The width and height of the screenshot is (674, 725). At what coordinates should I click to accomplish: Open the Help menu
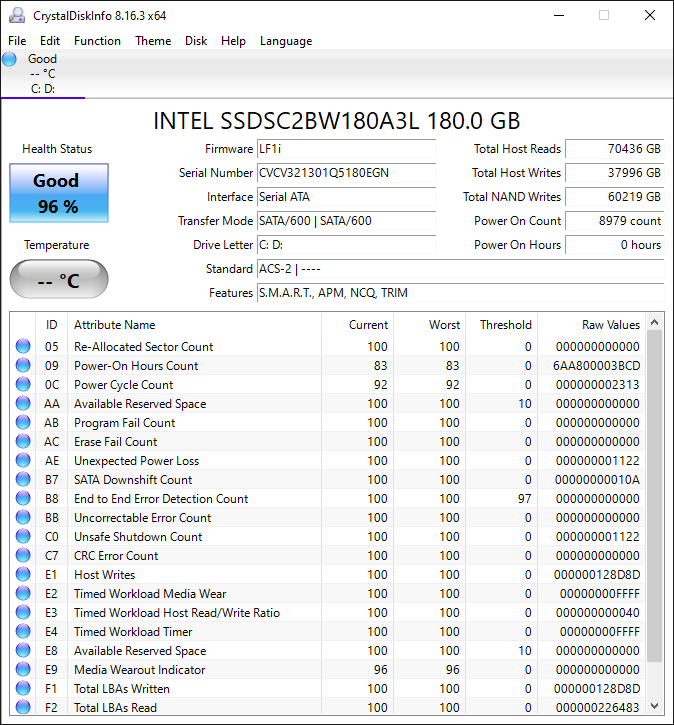(x=233, y=41)
